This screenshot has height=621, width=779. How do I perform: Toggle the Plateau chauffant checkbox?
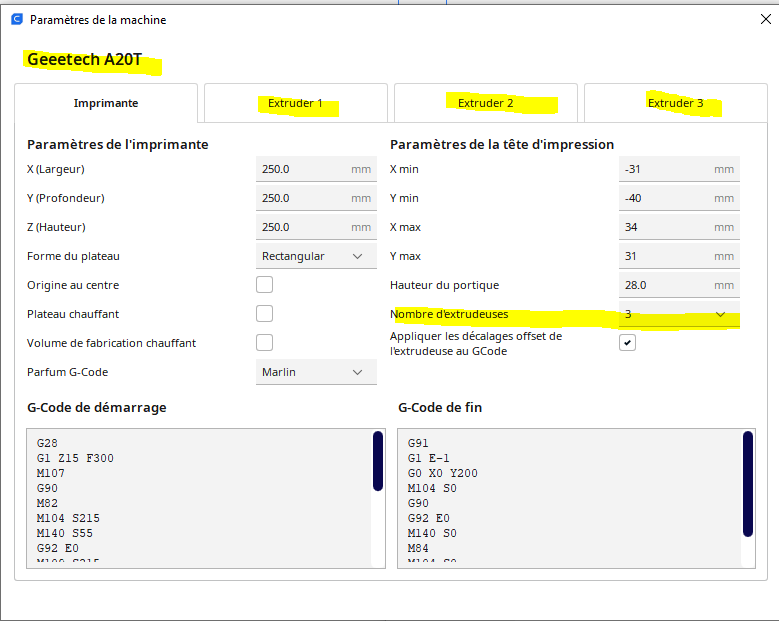coord(264,313)
